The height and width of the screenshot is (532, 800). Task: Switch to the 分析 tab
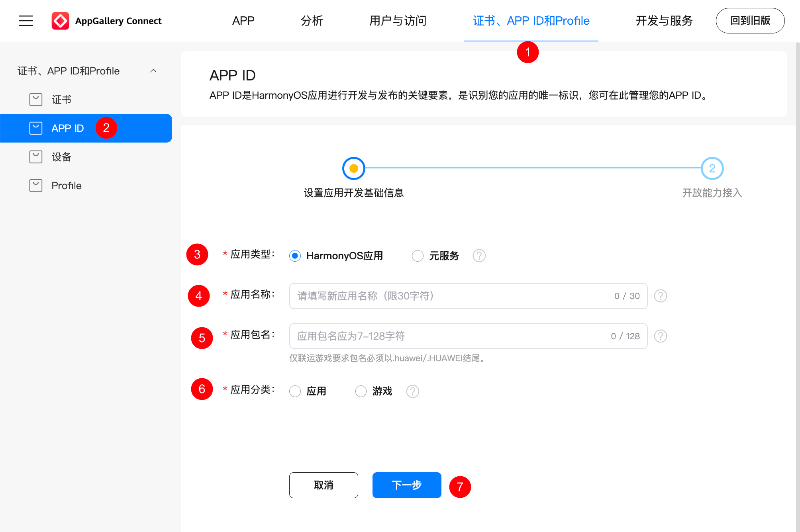312,21
